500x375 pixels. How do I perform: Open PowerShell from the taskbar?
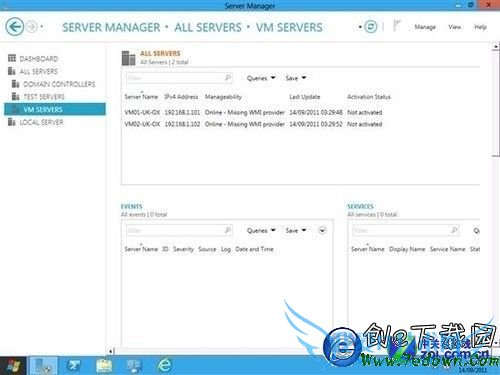(x=73, y=366)
